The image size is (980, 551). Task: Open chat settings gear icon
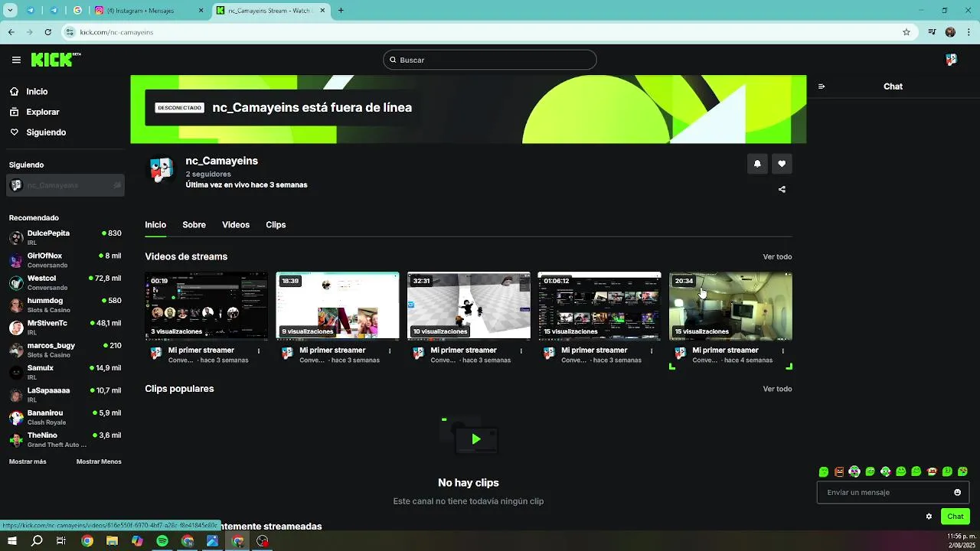[x=929, y=517]
